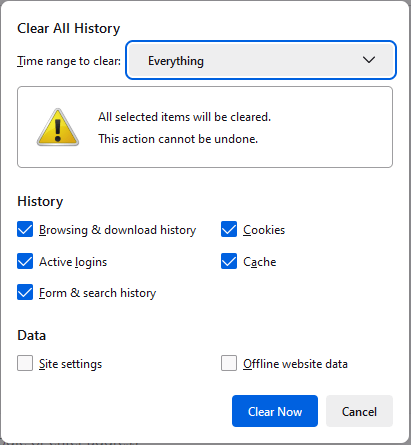
Task: Tick the Offline website data checkbox
Action: [229, 363]
